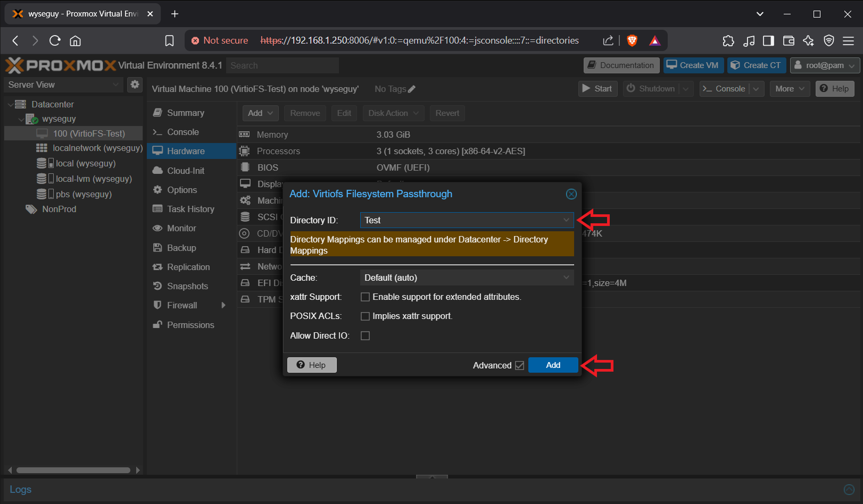Screen dimensions: 863x504
Task: Click the blue Add button in dialog
Action: (553, 365)
